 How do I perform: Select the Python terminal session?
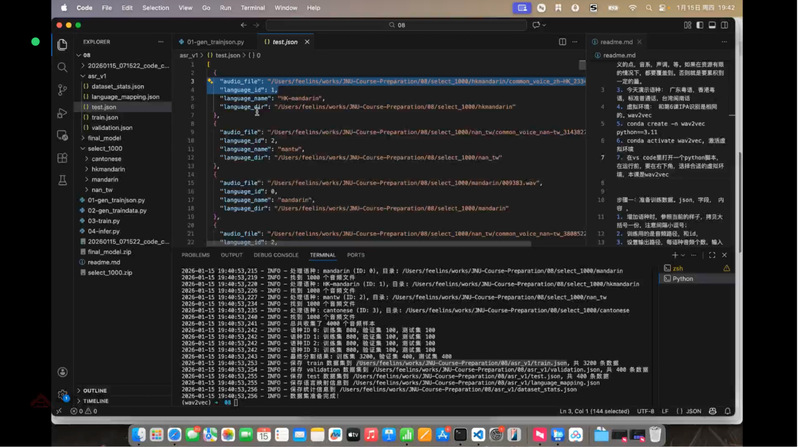(682, 279)
